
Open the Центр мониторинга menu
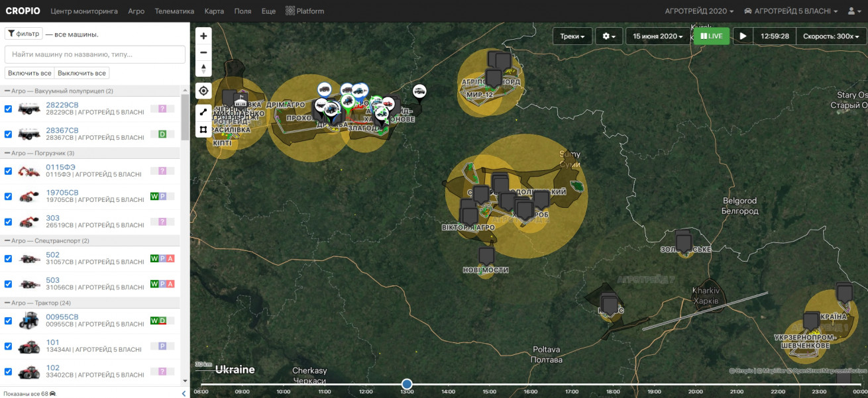[x=84, y=11]
